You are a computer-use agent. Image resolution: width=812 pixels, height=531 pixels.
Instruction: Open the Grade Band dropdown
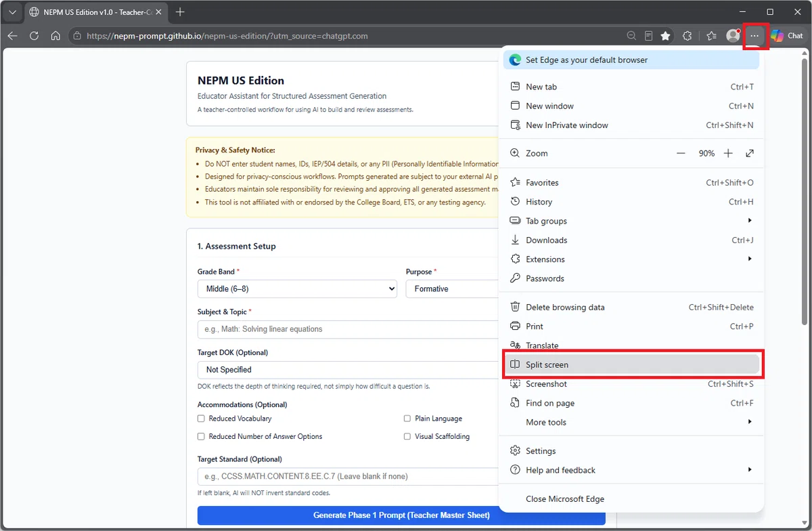tap(297, 289)
